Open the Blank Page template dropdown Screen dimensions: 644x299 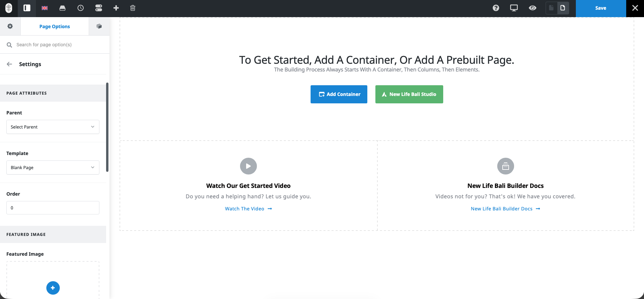[53, 167]
